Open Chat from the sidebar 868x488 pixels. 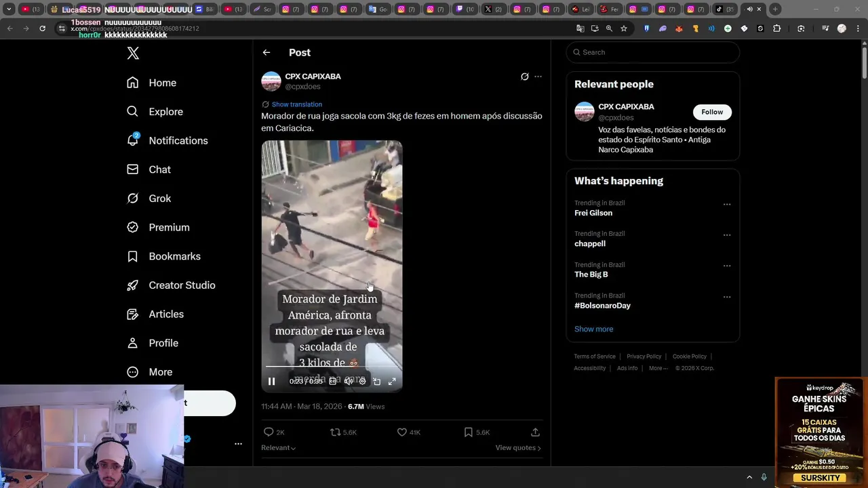point(149,169)
